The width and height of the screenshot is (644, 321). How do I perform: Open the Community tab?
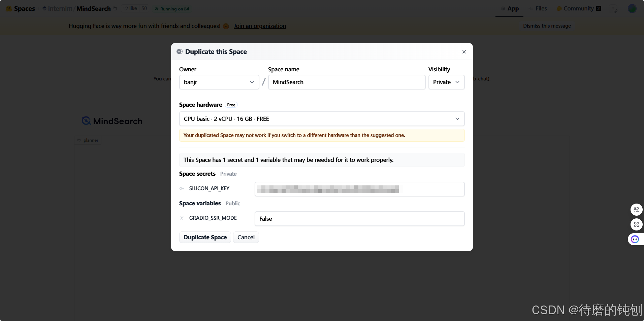click(579, 8)
